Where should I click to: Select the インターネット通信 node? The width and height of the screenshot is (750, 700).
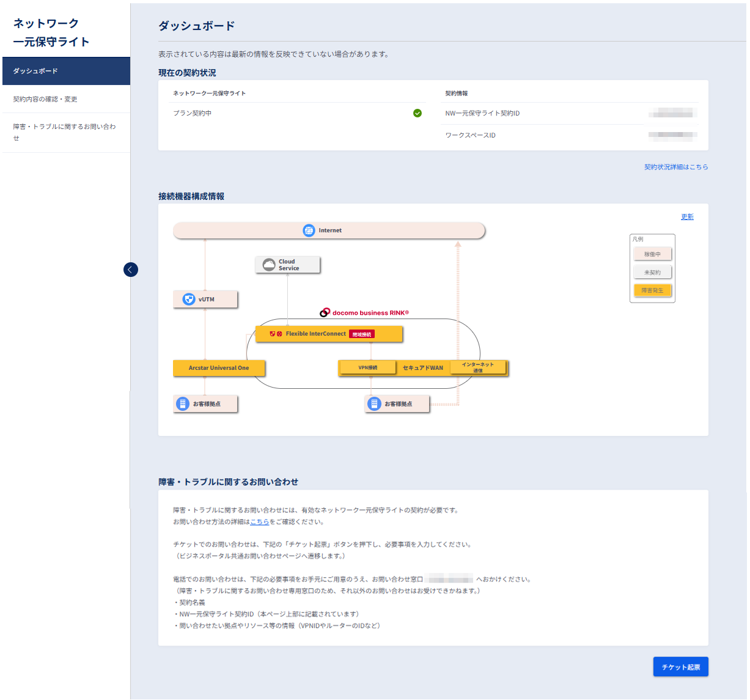click(x=478, y=367)
